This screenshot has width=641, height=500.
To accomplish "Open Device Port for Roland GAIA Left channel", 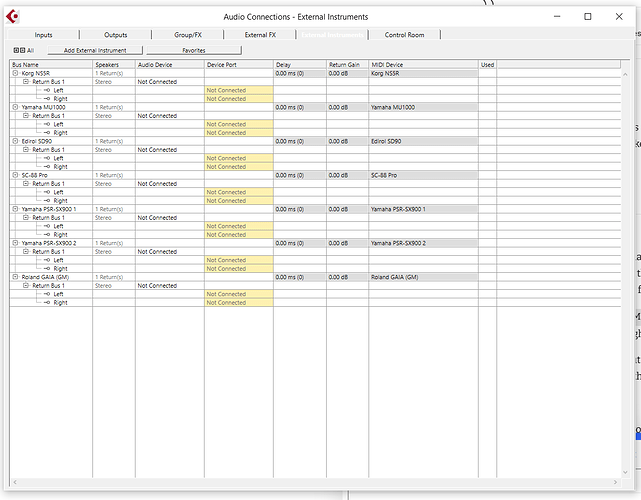I will pyautogui.click(x=239, y=294).
